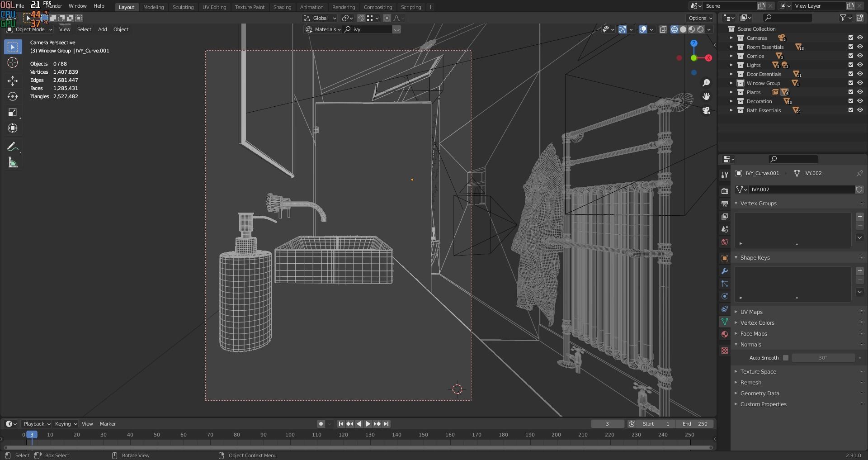Click the pan view hand icon
Image resolution: width=868 pixels, height=460 pixels.
click(x=706, y=96)
